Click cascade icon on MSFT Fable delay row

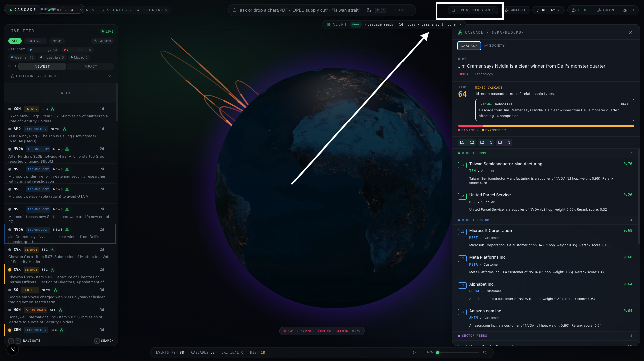(67, 189)
